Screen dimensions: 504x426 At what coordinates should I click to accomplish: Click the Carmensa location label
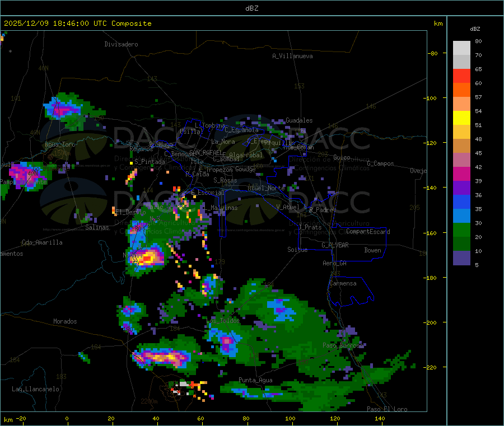tap(343, 283)
